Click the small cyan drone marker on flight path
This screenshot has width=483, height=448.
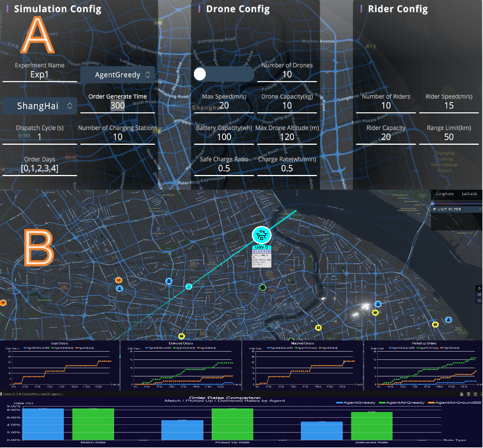pyautogui.click(x=189, y=287)
